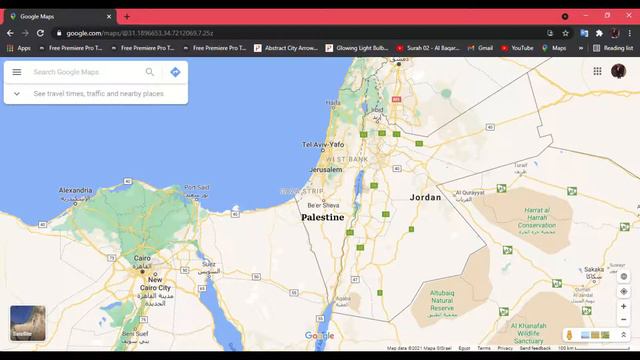This screenshot has width=640, height=360.
Task: Select the Google Maps browser tab
Action: 60,17
